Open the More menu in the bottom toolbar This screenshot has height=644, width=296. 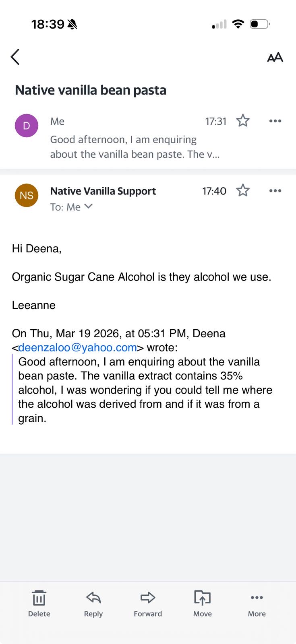pos(257,603)
